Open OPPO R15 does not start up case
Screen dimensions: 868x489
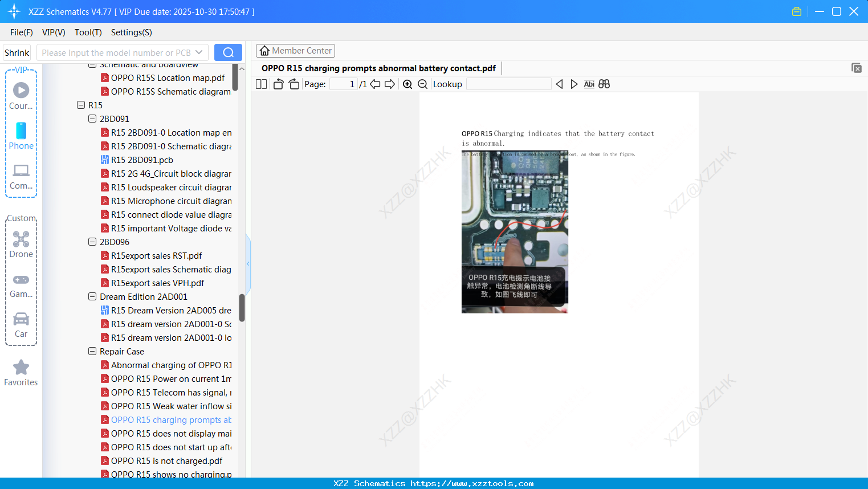click(x=171, y=447)
